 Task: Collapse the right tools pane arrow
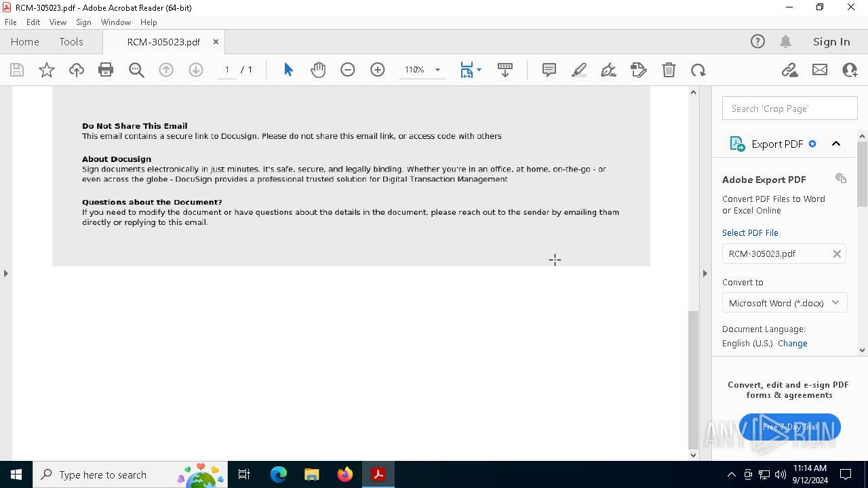click(705, 273)
